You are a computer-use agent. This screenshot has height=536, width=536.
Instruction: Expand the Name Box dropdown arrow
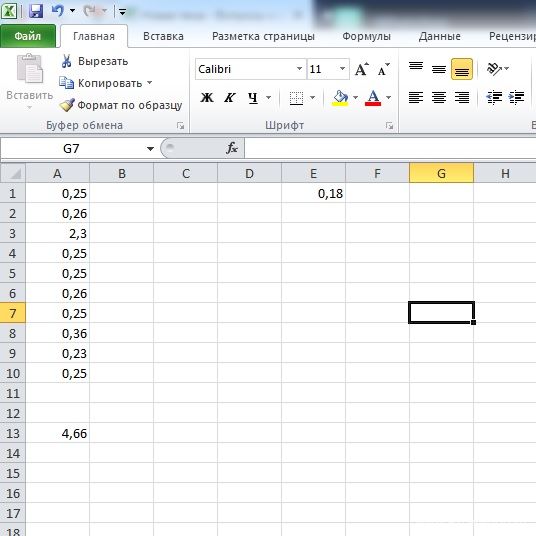[x=150, y=149]
